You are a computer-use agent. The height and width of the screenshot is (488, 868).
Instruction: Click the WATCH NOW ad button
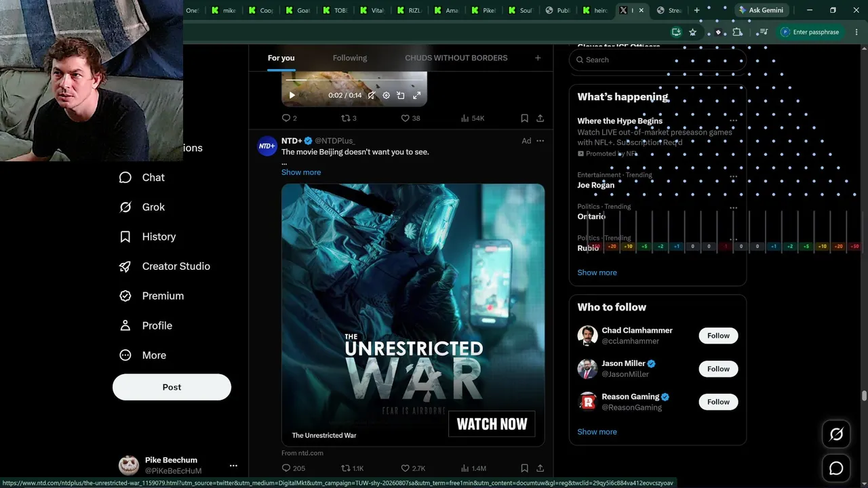click(492, 424)
